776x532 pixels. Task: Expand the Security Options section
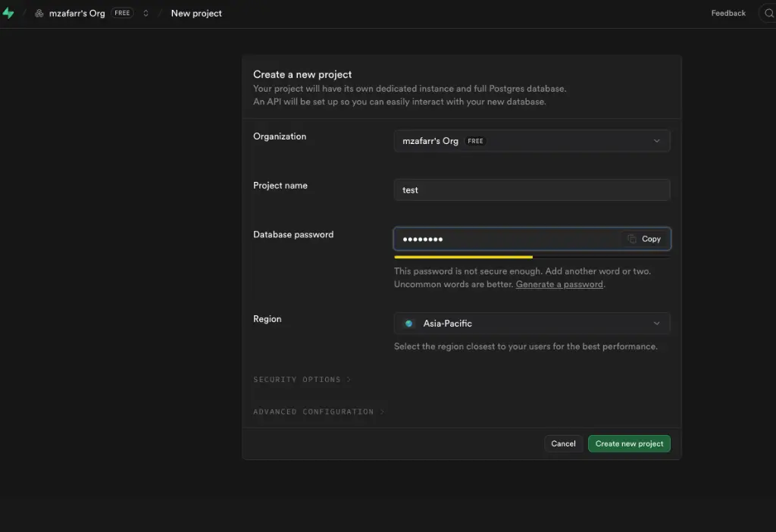[x=302, y=380]
